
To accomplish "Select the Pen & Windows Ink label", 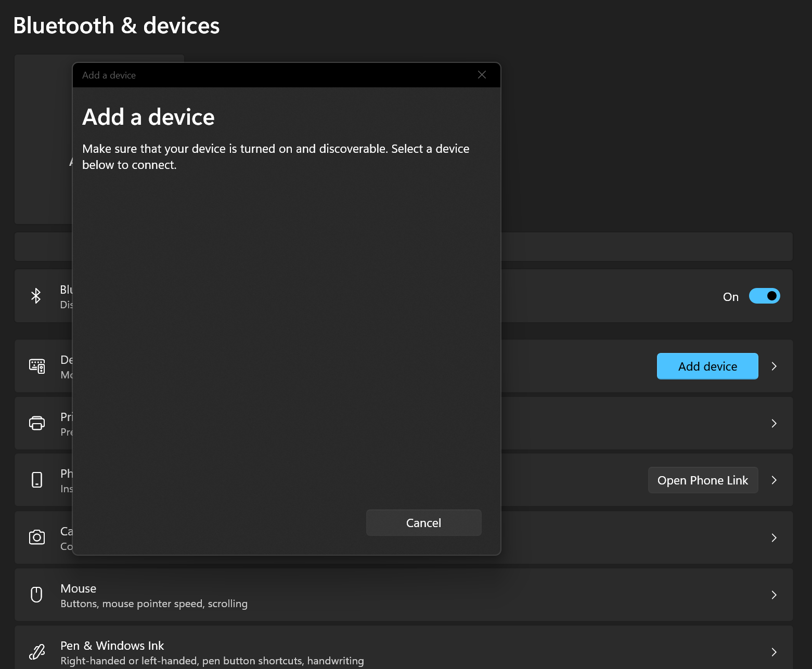I will pos(112,646).
